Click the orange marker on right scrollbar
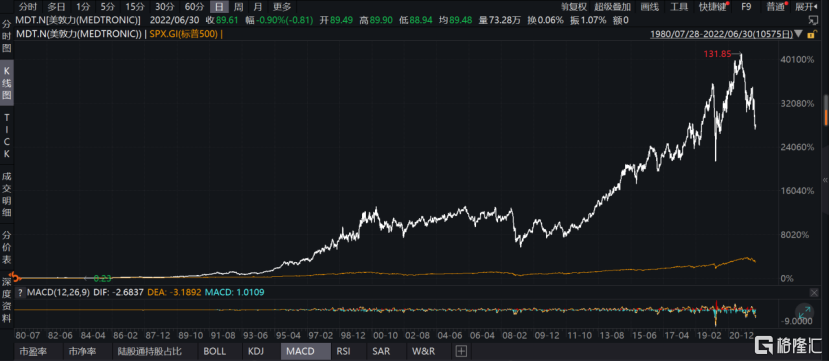The width and height of the screenshot is (829, 362). 826,118
